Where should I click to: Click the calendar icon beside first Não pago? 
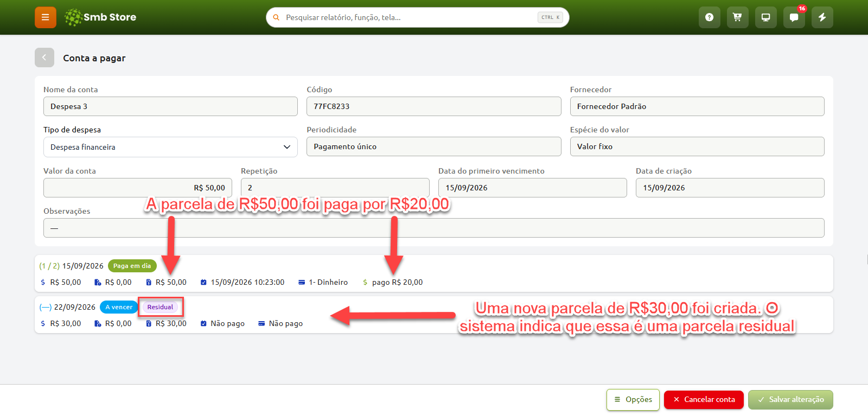point(203,323)
